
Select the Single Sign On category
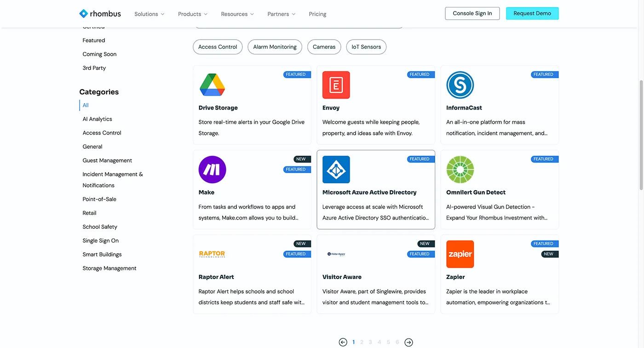tap(101, 241)
